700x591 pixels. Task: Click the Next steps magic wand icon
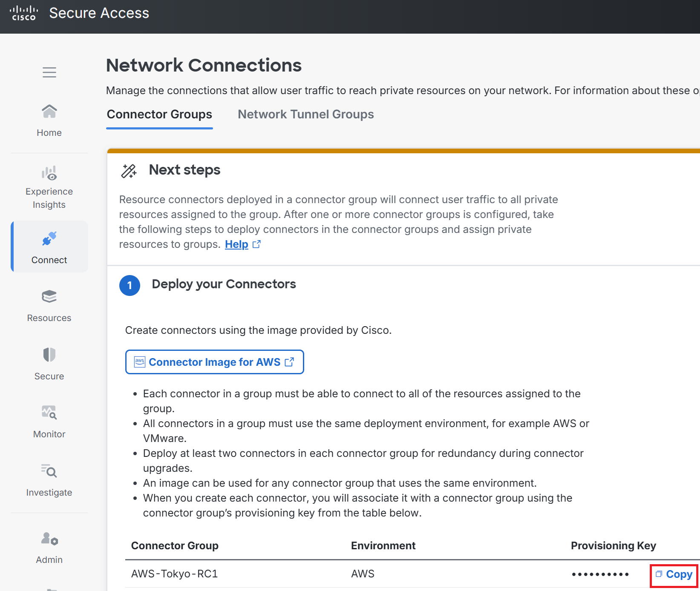tap(129, 171)
